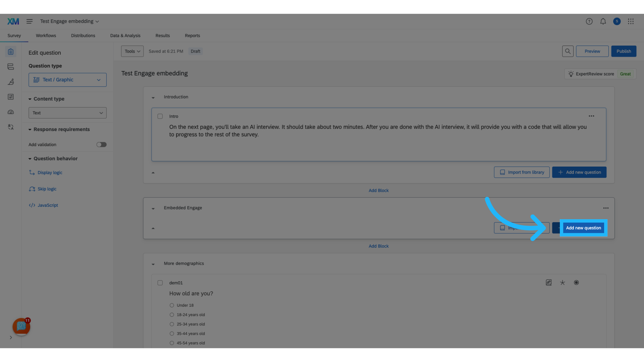Open the Help question-mark icon
Screen dimensions: 644x362
coord(589,21)
